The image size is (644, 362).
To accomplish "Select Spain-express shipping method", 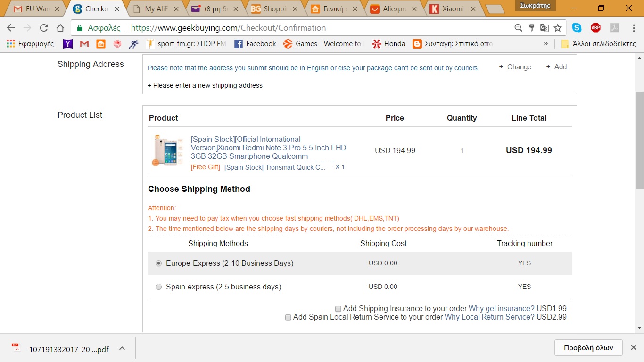I will pos(158,287).
